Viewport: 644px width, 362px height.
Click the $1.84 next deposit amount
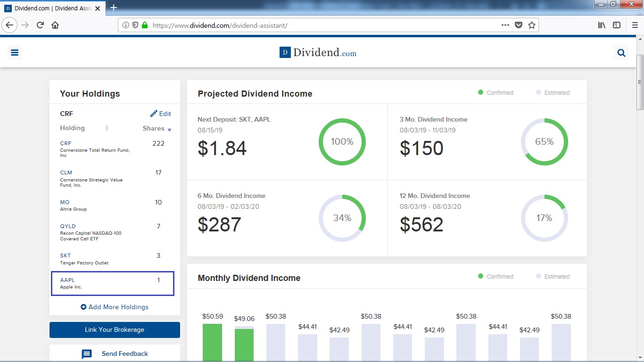coord(222,148)
